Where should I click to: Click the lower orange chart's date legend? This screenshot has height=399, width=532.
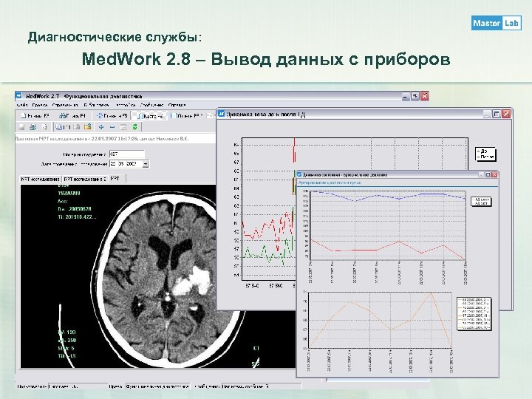[x=474, y=314]
